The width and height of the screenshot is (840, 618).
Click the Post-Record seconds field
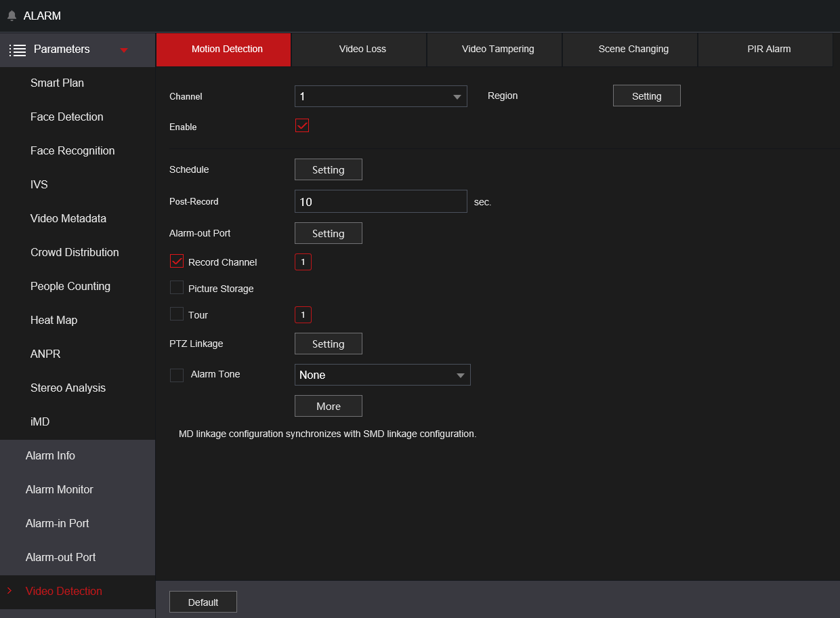coord(381,202)
